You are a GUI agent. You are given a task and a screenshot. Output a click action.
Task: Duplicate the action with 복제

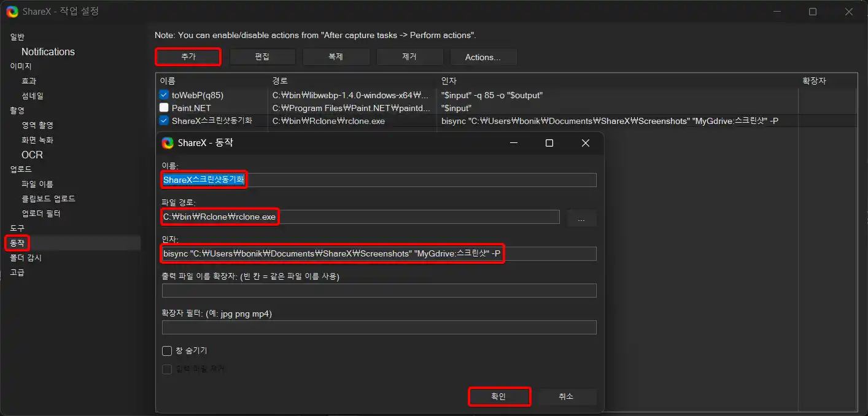pos(336,57)
